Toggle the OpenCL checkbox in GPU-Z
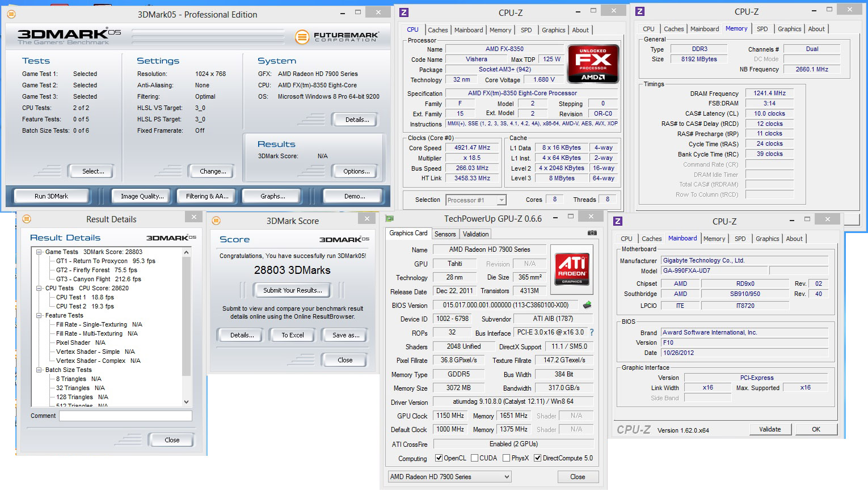868x495 pixels. pyautogui.click(x=439, y=458)
